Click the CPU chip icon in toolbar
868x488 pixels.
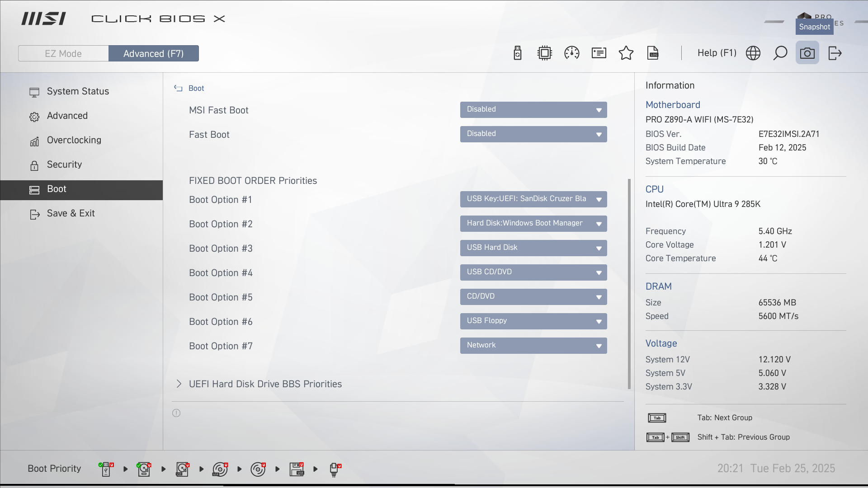545,53
